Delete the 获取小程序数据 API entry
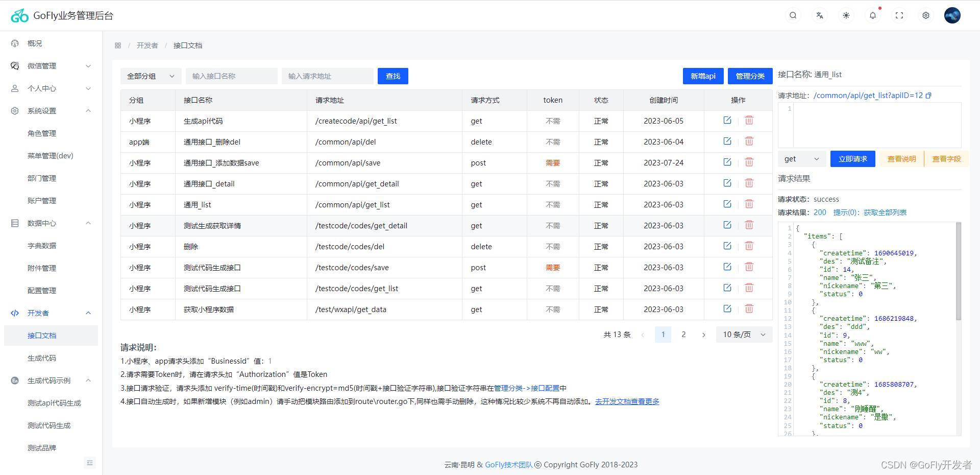This screenshot has width=980, height=475. coord(749,308)
